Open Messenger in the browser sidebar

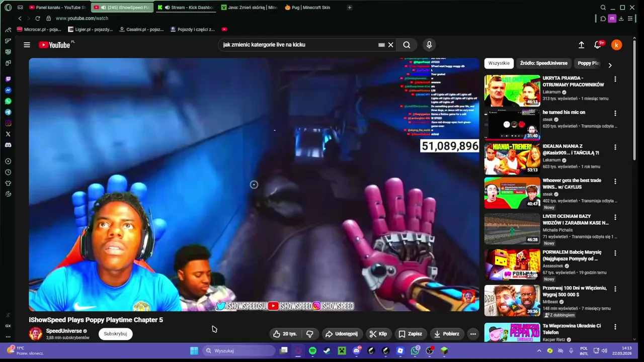(8, 90)
